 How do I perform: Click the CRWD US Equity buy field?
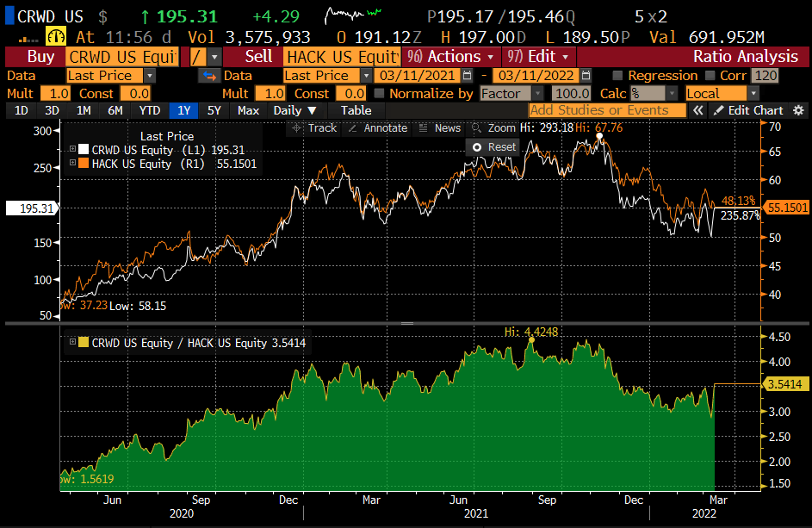(x=122, y=57)
